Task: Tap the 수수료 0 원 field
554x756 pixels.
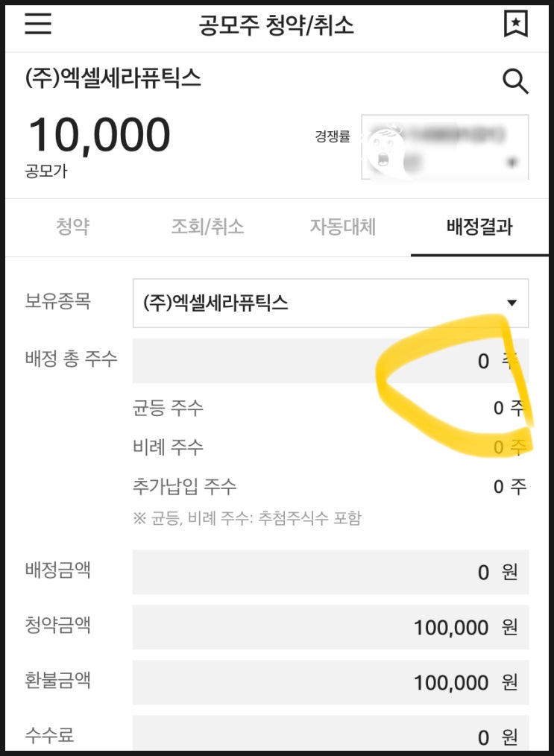Action: point(331,735)
